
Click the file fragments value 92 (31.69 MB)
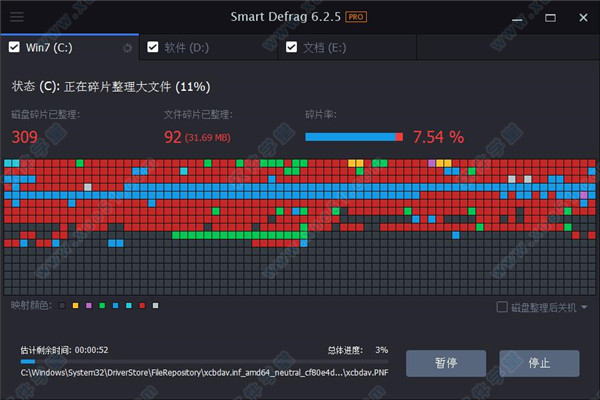point(197,137)
